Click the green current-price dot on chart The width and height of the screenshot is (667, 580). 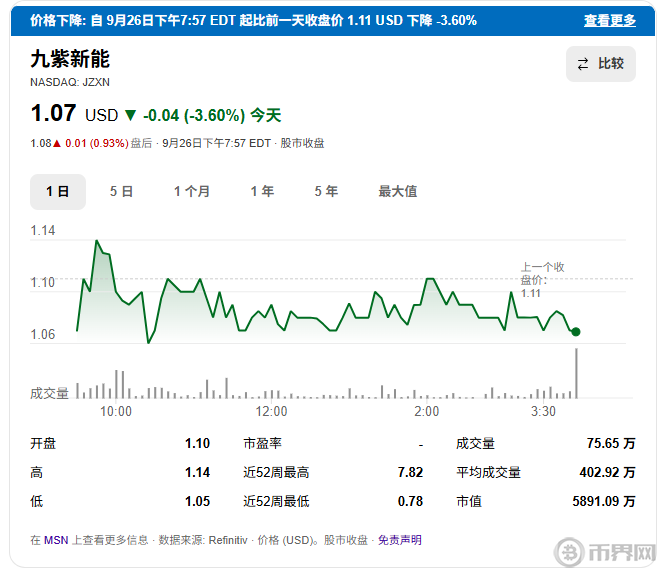576,331
